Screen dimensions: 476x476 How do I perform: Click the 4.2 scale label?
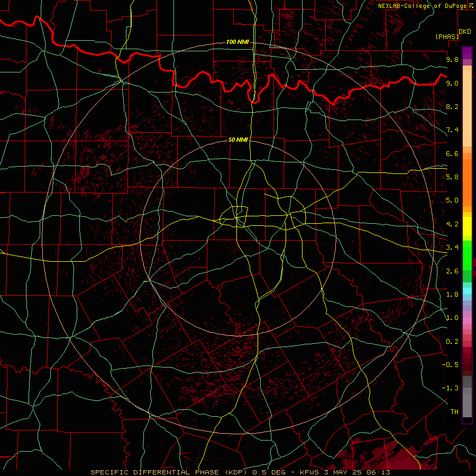pos(452,224)
